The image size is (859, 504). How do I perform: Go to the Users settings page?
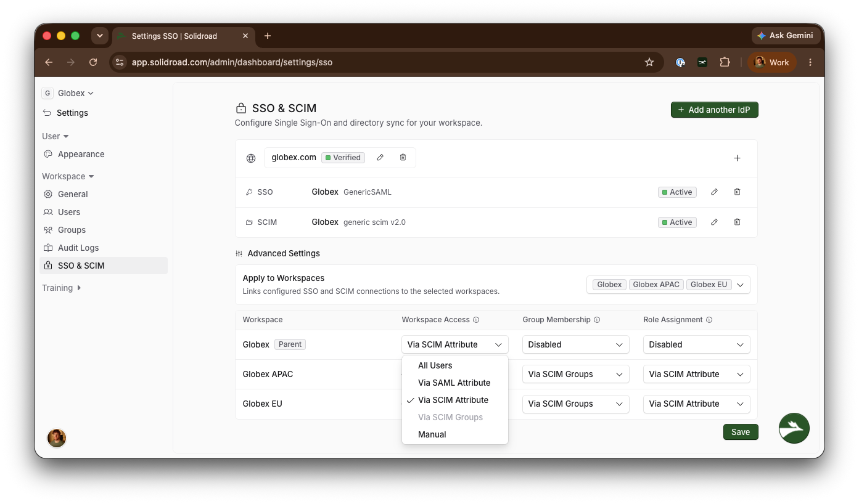[104, 212]
